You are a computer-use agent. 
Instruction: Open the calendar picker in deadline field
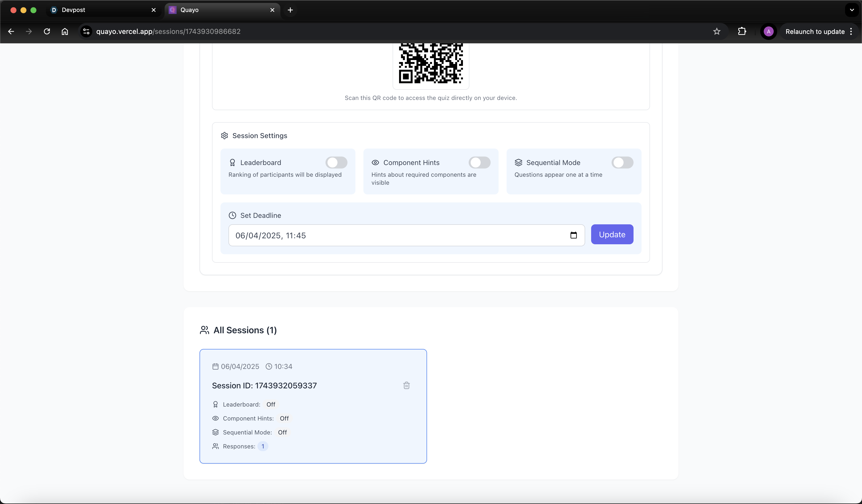[573, 235]
